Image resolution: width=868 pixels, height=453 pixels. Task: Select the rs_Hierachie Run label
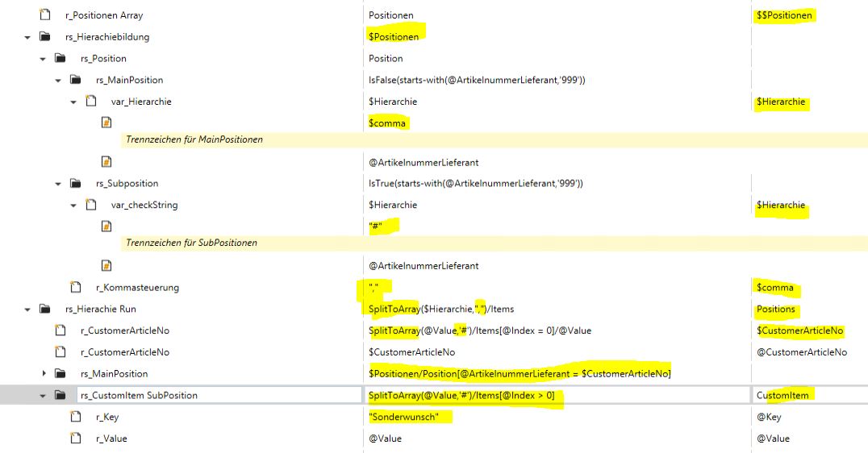pos(100,309)
